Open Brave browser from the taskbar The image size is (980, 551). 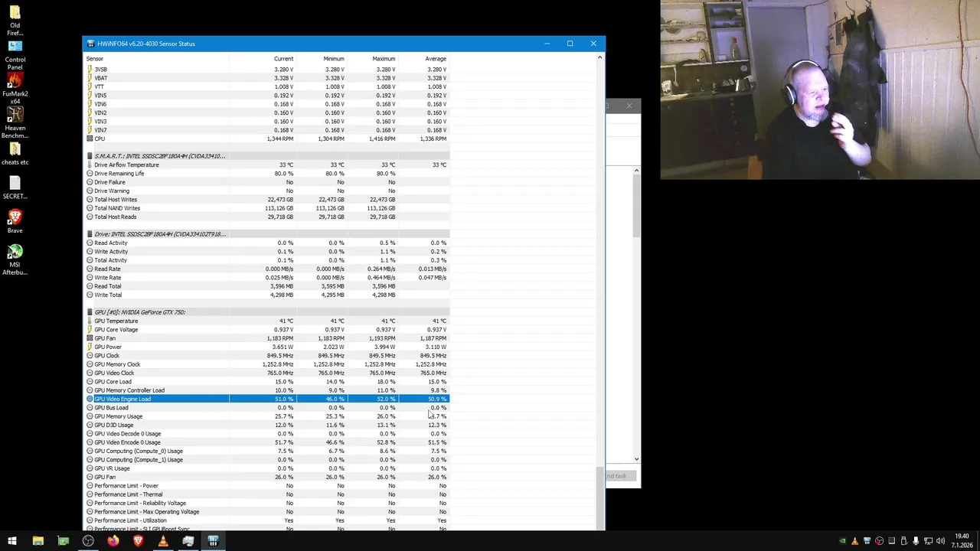coord(138,542)
